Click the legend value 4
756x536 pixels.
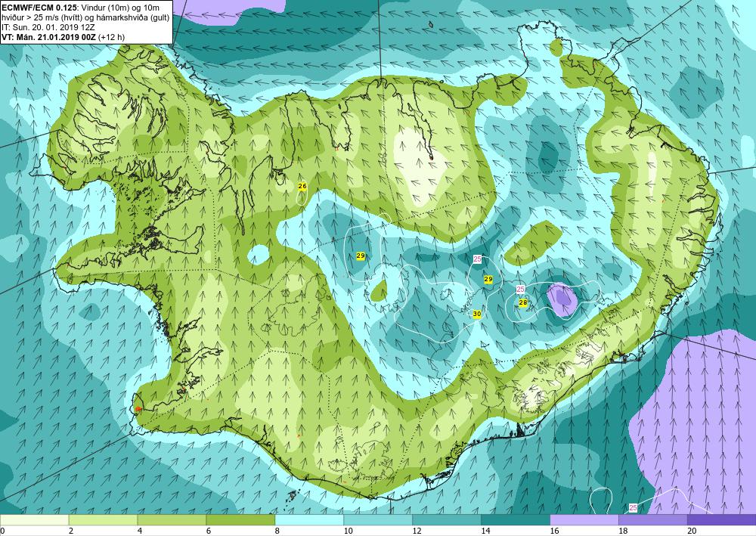pyautogui.click(x=140, y=531)
